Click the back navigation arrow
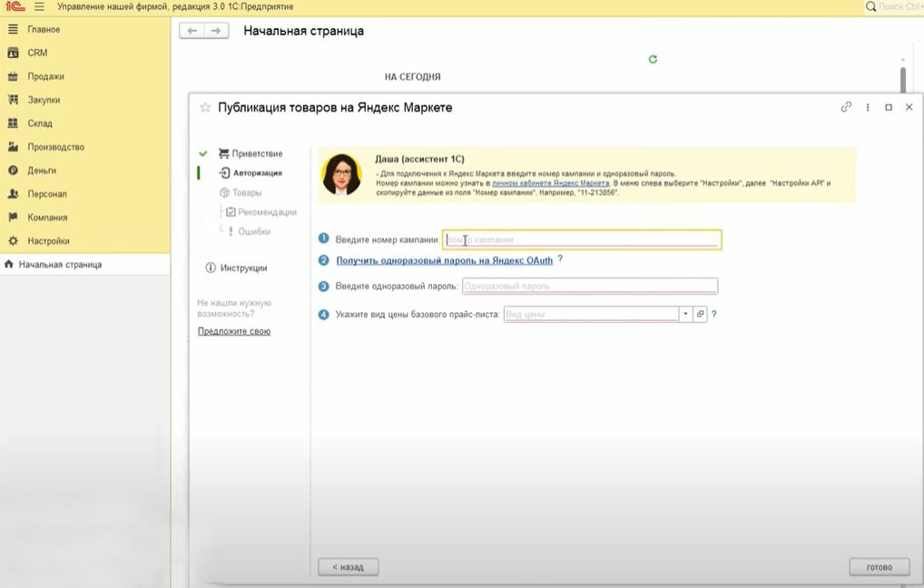The width and height of the screenshot is (924, 588). (x=192, y=31)
